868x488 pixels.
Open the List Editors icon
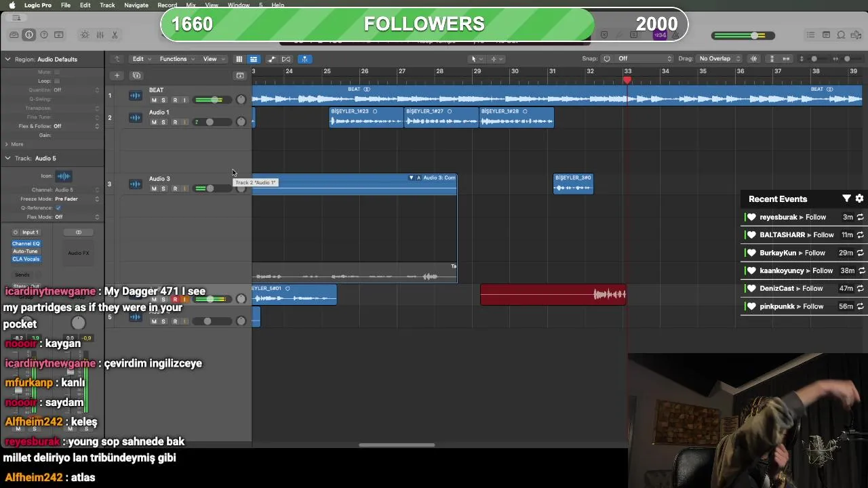[x=810, y=35]
